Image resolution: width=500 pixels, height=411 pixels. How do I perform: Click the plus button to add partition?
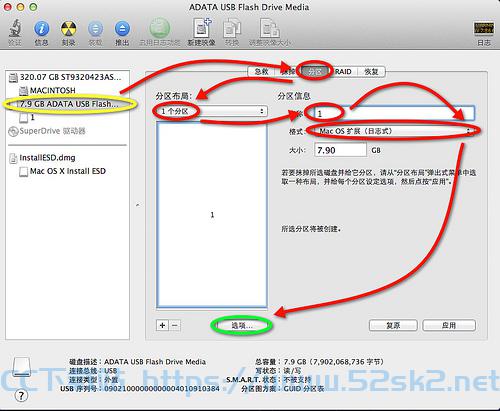tap(162, 325)
